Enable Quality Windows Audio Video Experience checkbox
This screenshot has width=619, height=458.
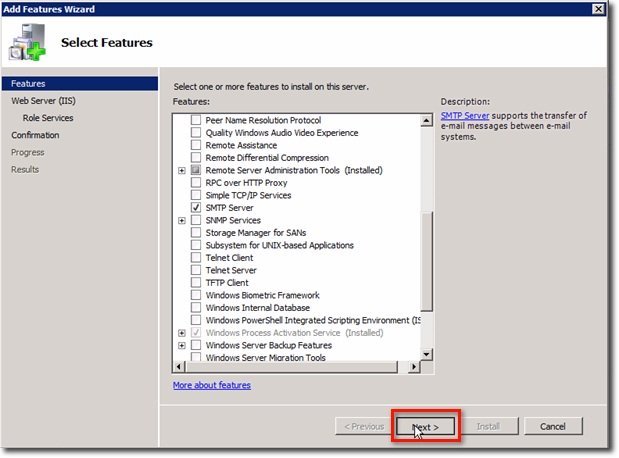196,133
